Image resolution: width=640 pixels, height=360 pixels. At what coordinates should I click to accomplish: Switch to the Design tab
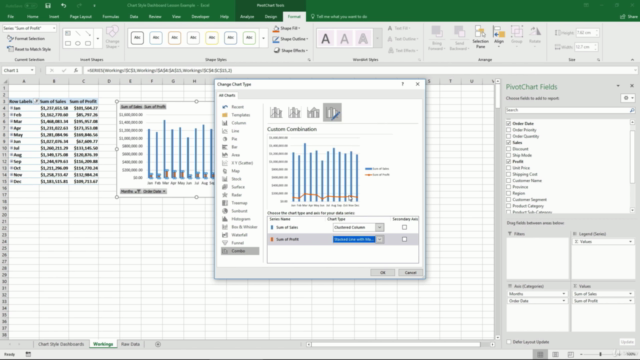(x=271, y=17)
